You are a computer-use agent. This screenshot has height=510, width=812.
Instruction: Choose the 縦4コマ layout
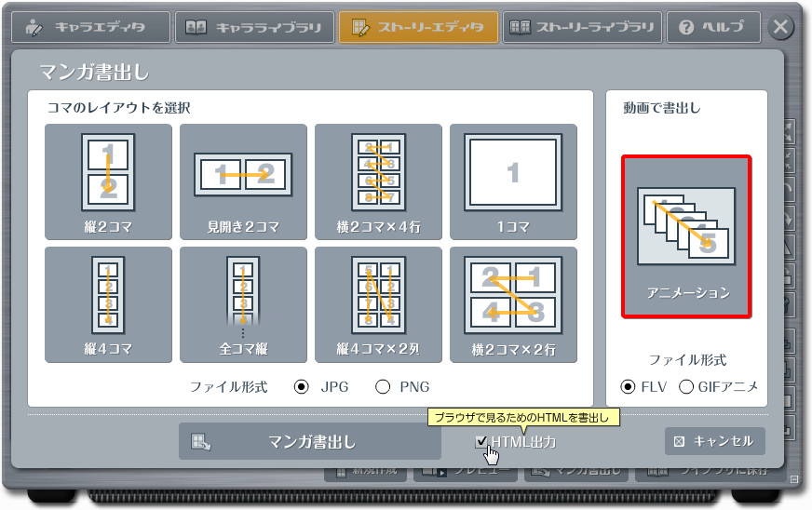108,305
